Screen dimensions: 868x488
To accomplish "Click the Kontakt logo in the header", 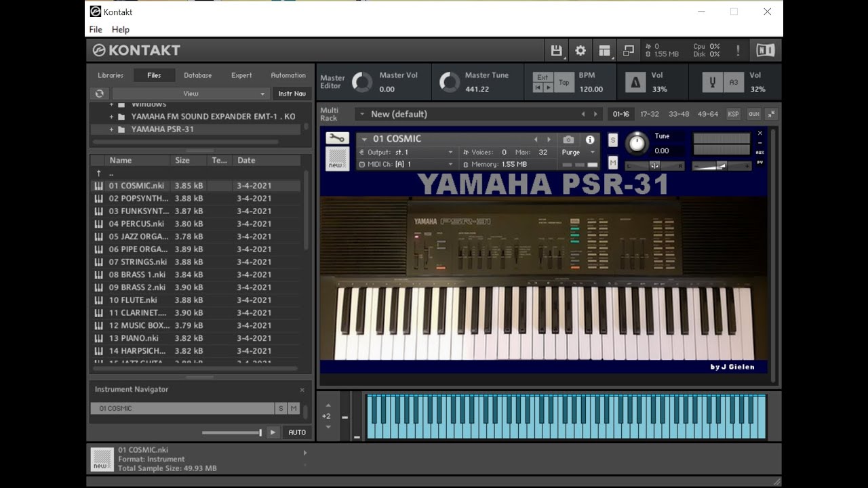I will [x=136, y=50].
